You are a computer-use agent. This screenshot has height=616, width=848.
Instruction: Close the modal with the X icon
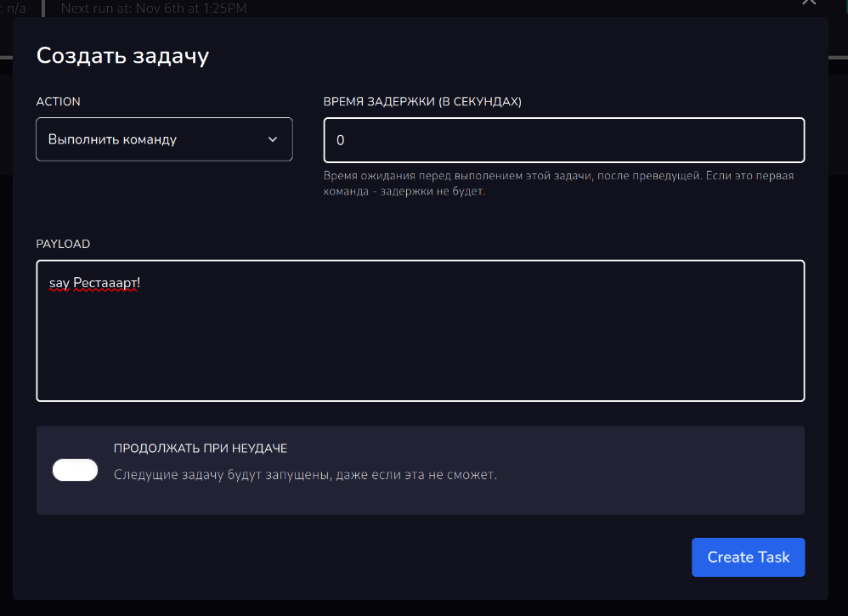(x=809, y=3)
